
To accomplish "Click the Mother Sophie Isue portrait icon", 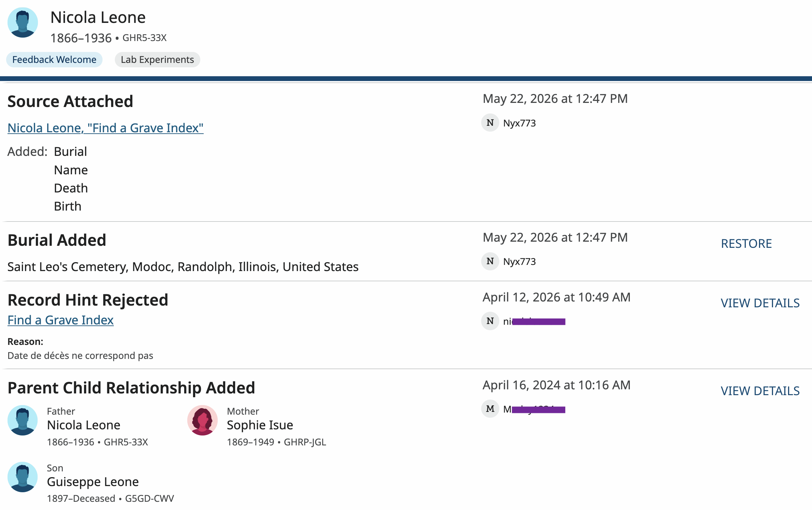I will [x=202, y=420].
